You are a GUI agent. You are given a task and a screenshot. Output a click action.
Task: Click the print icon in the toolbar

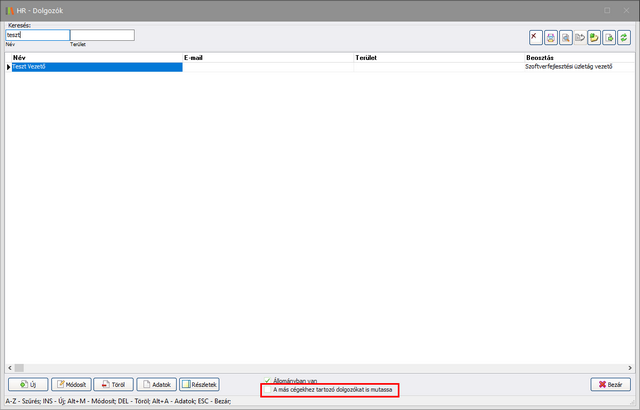[551, 37]
